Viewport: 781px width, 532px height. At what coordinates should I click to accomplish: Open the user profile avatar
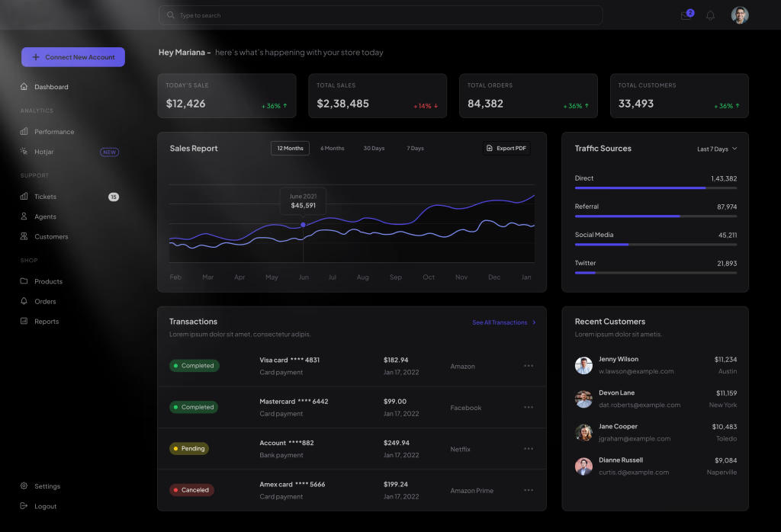[739, 15]
